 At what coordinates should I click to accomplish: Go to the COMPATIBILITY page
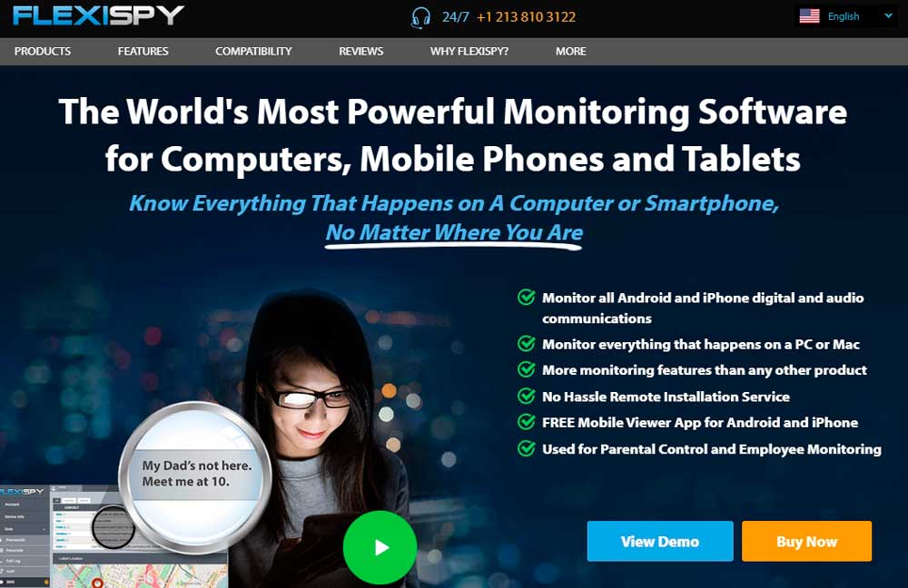tap(253, 52)
